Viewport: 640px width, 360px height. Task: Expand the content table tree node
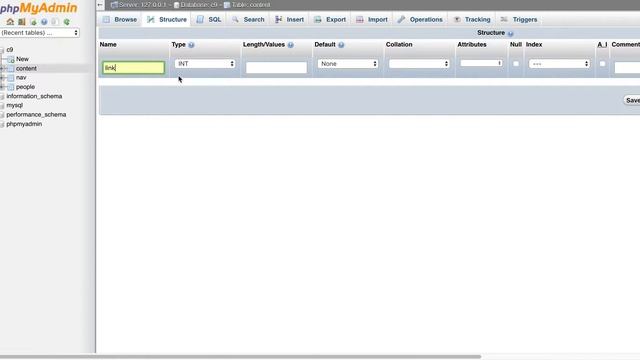(2, 69)
